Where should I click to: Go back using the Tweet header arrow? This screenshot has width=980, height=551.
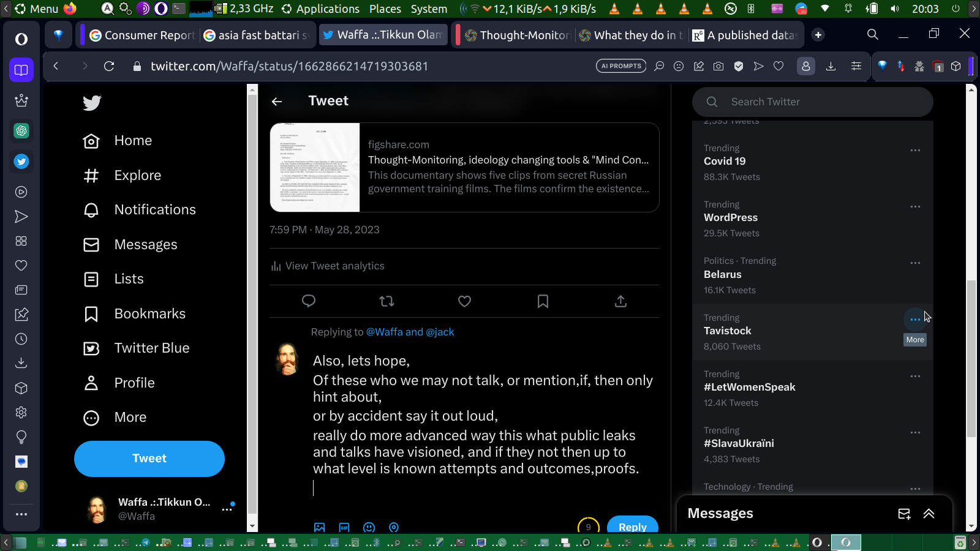pos(277,102)
